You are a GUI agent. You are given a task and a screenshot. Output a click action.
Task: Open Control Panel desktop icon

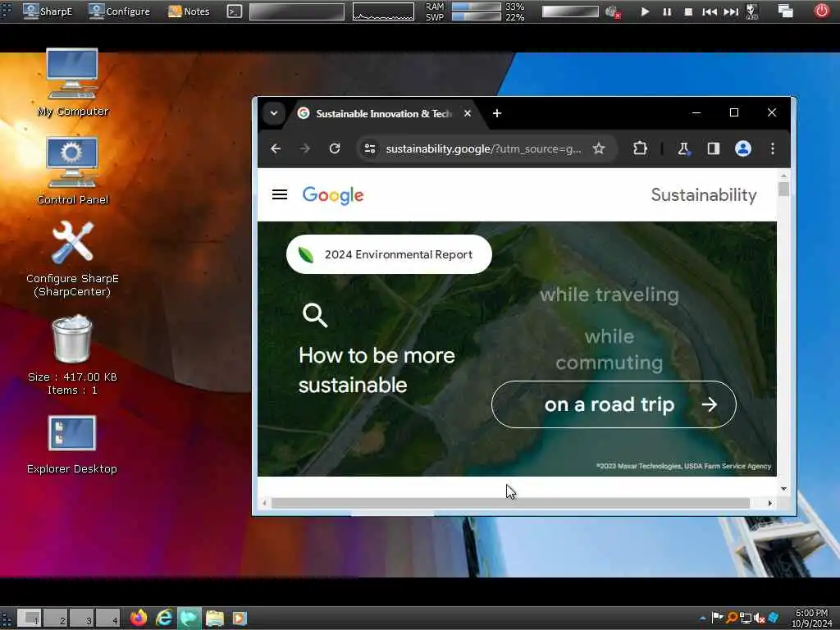tap(72, 171)
